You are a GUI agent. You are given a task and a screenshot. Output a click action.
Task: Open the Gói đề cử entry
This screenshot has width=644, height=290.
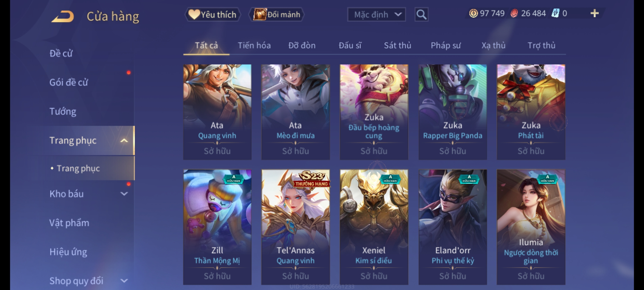[x=69, y=82]
